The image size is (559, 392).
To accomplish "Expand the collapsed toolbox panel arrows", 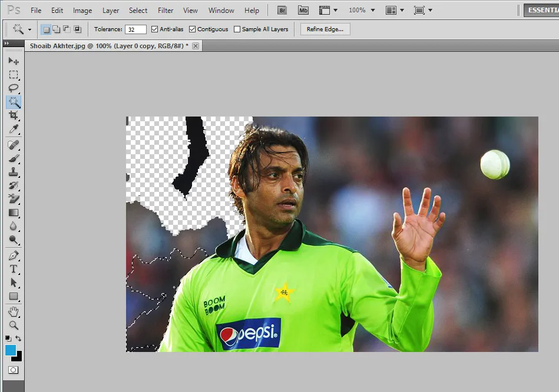I will (6, 44).
